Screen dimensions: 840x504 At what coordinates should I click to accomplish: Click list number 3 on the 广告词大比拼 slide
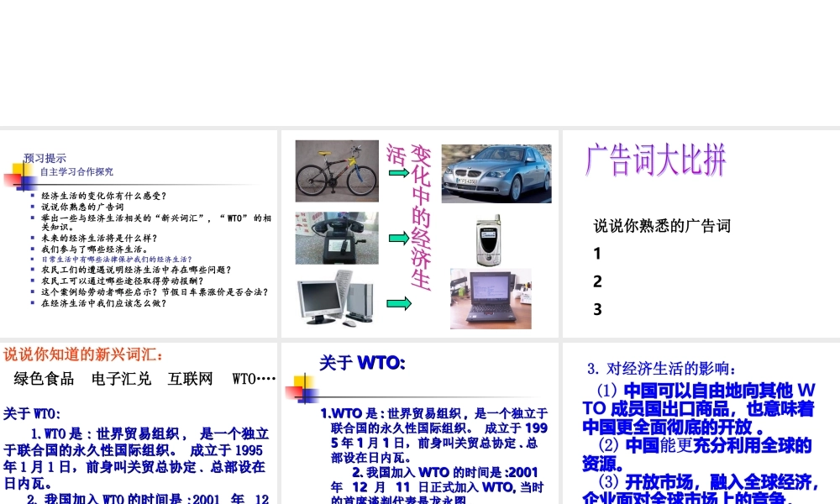point(597,309)
